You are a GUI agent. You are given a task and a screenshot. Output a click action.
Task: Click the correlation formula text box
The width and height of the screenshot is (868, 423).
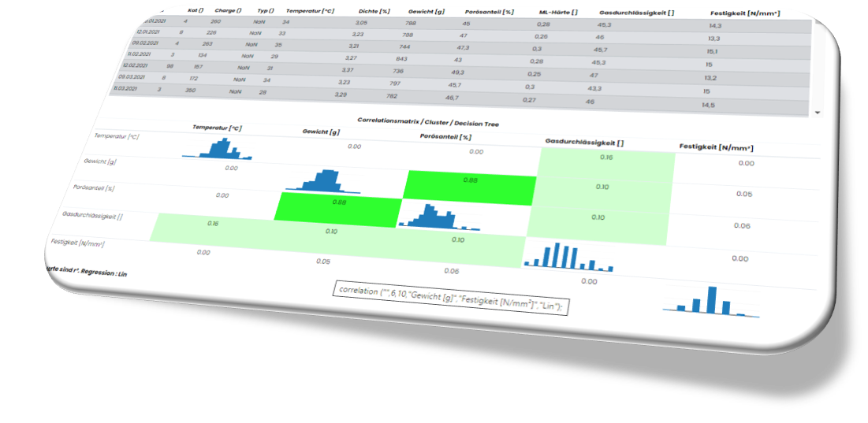click(x=449, y=290)
